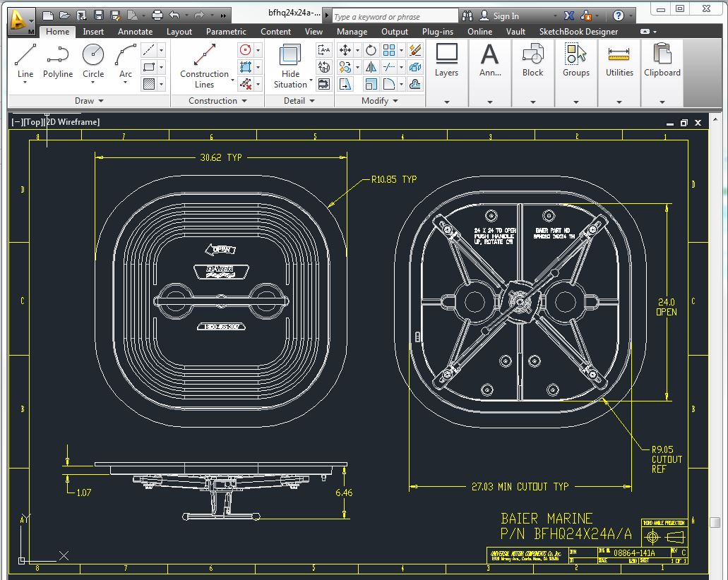Click the Undo arrow icon
Viewport: 728px width, 580px height.
pyautogui.click(x=174, y=16)
